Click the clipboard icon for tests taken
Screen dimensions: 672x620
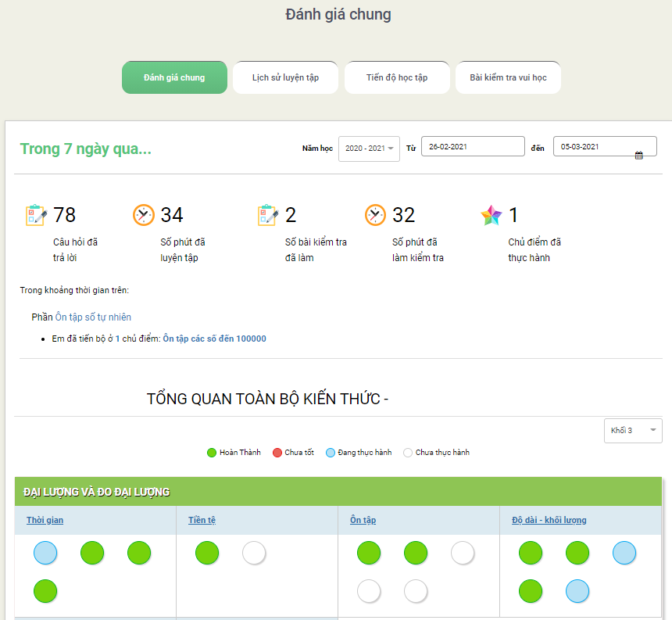pyautogui.click(x=268, y=215)
